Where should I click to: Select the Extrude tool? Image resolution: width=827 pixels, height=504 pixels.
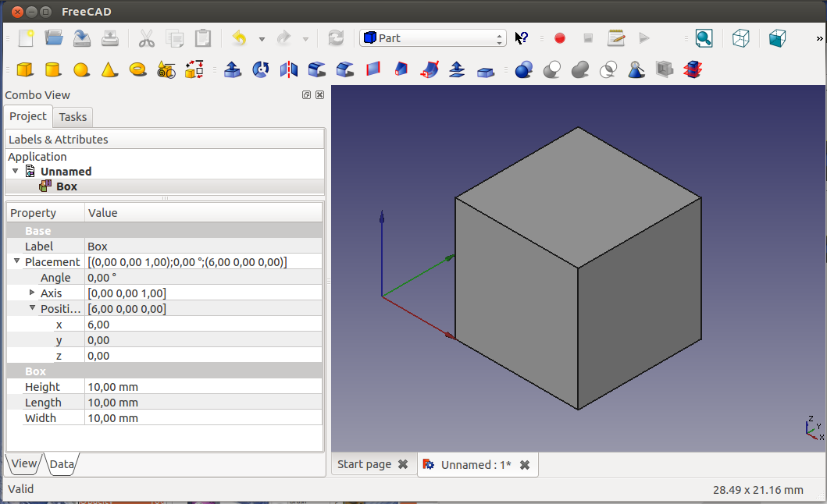[233, 70]
